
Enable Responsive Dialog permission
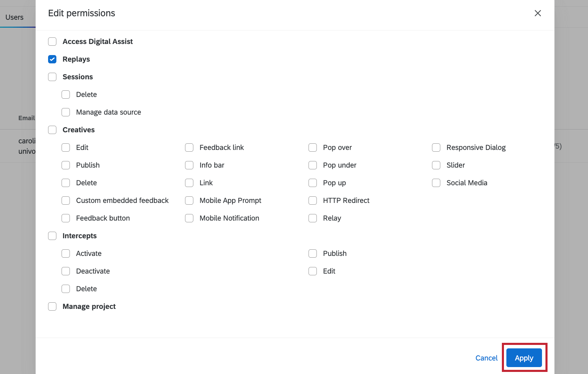click(436, 148)
